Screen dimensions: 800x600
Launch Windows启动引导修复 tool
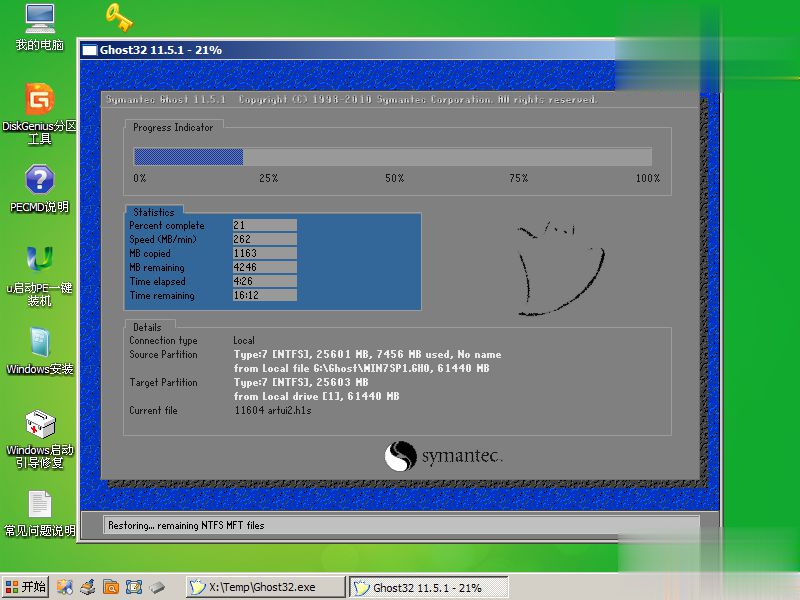(40, 439)
